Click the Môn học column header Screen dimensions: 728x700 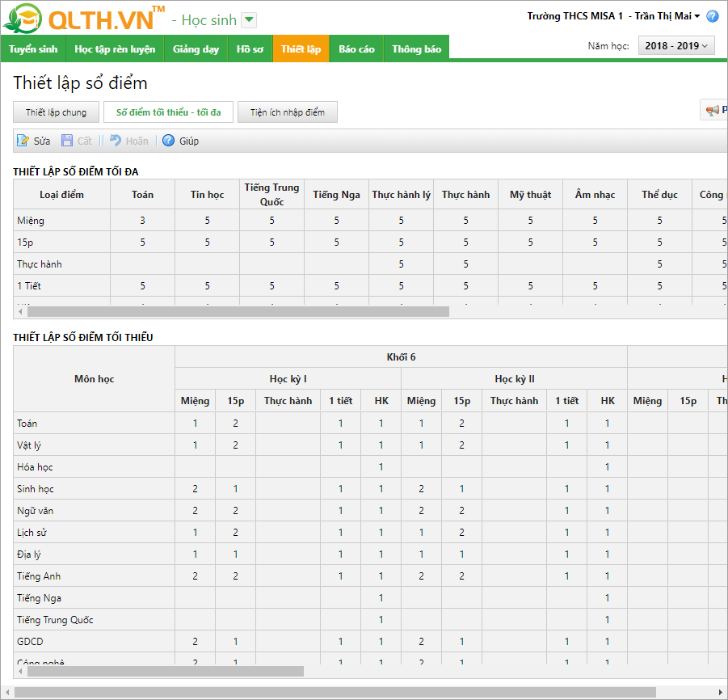coord(95,378)
